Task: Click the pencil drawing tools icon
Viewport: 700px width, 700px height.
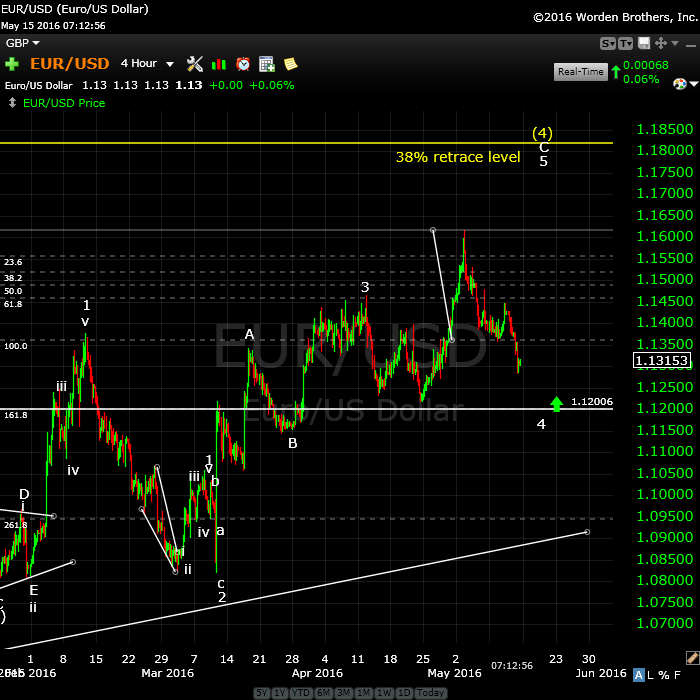Action: [692, 658]
